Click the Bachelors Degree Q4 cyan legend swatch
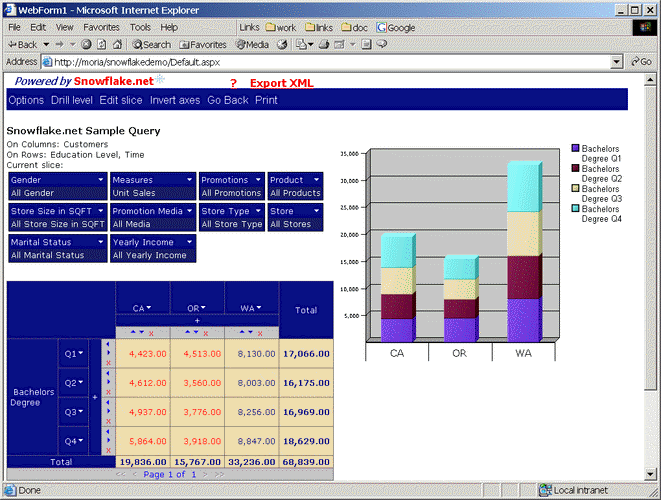 pyautogui.click(x=575, y=208)
